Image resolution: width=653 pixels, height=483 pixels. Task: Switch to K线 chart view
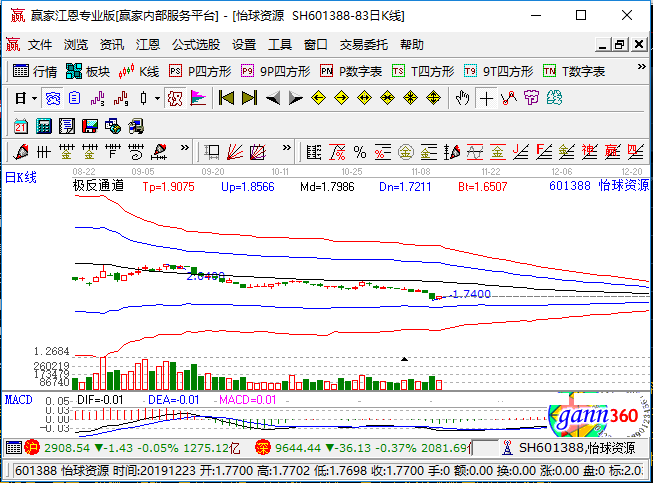[x=139, y=72]
